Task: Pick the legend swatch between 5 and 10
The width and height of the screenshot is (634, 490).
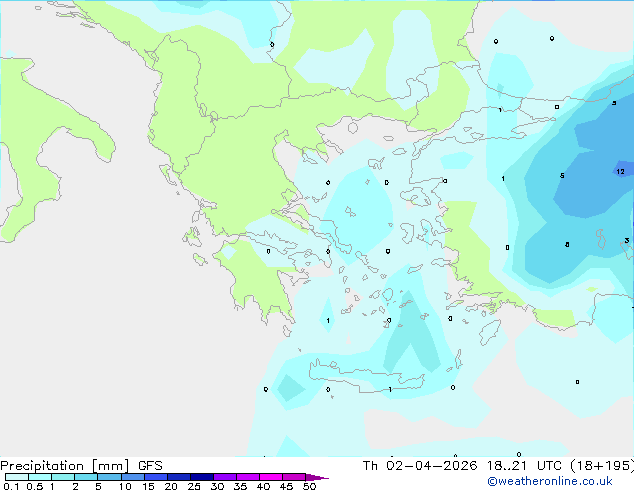Action: coord(109,477)
